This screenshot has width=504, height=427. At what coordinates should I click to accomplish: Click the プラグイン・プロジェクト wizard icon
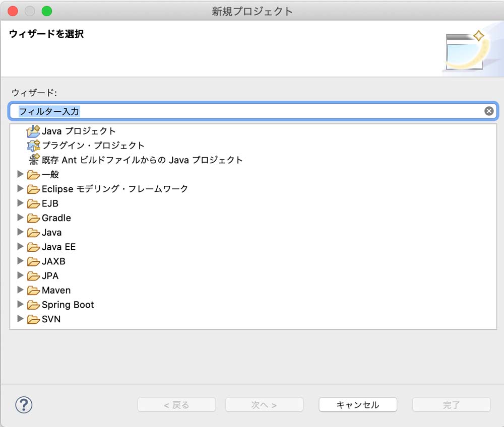[x=33, y=146]
